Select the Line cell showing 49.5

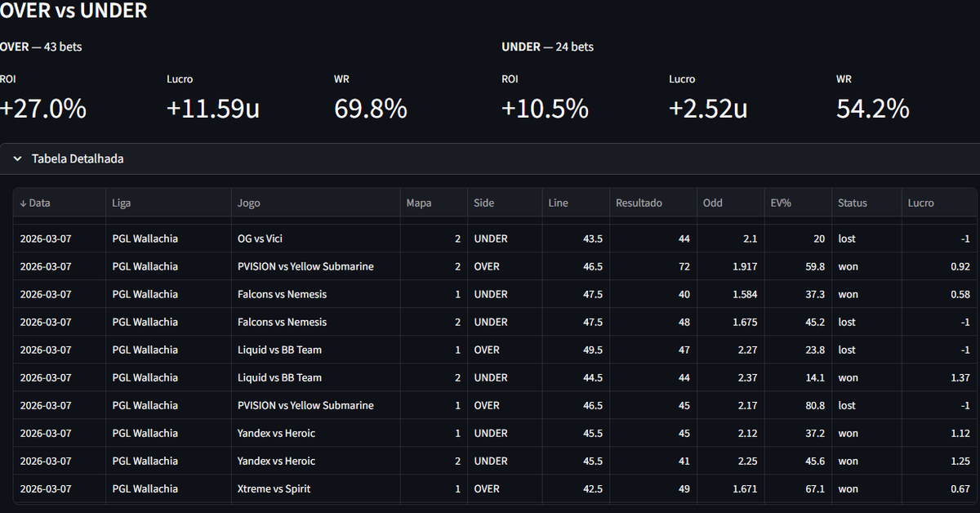click(577, 350)
